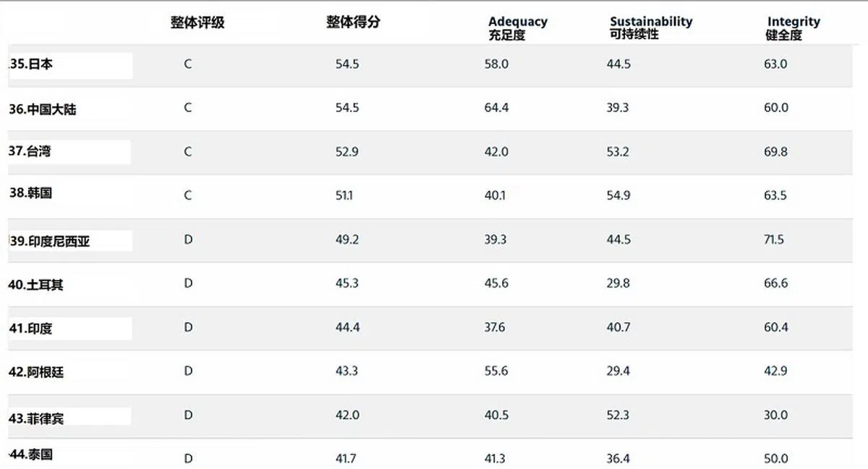Screen dimensions: 868x469
Task: Click the Philippines' integrity score 30.0
Action: point(775,415)
